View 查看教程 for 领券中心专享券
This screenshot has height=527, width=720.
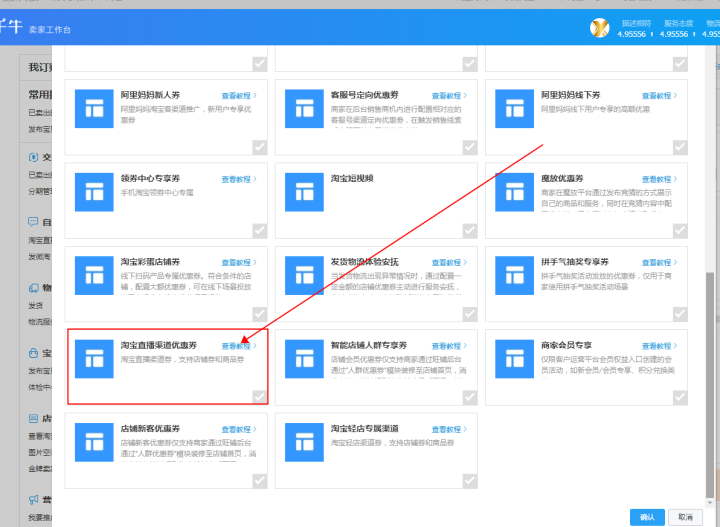[x=239, y=179]
